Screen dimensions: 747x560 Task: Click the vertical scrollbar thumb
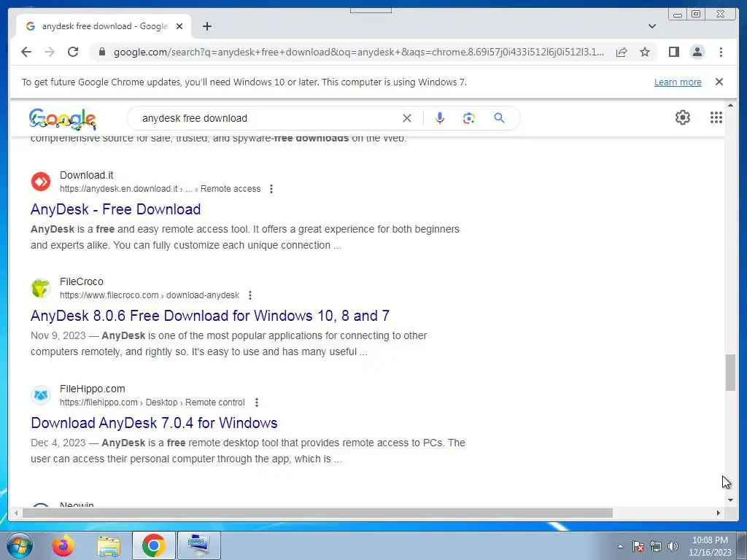730,373
